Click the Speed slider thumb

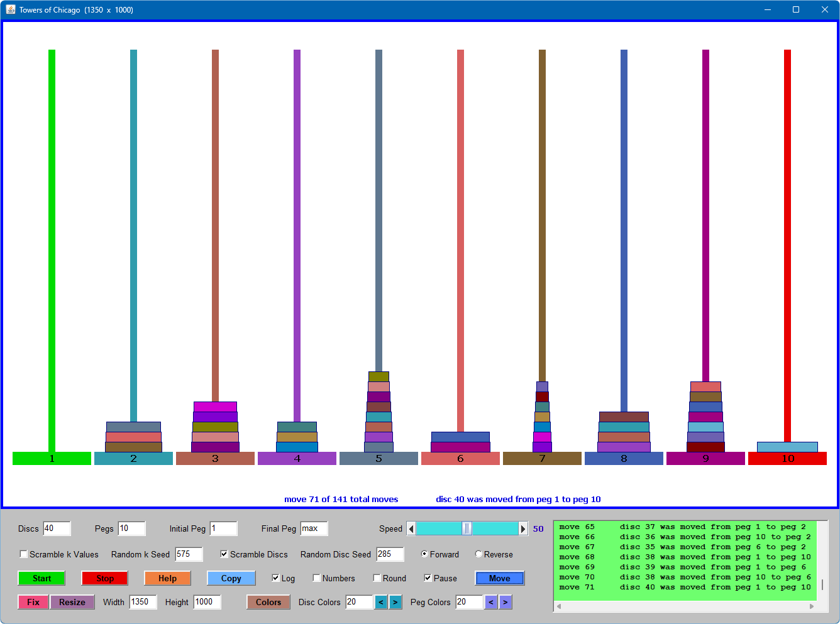click(467, 528)
